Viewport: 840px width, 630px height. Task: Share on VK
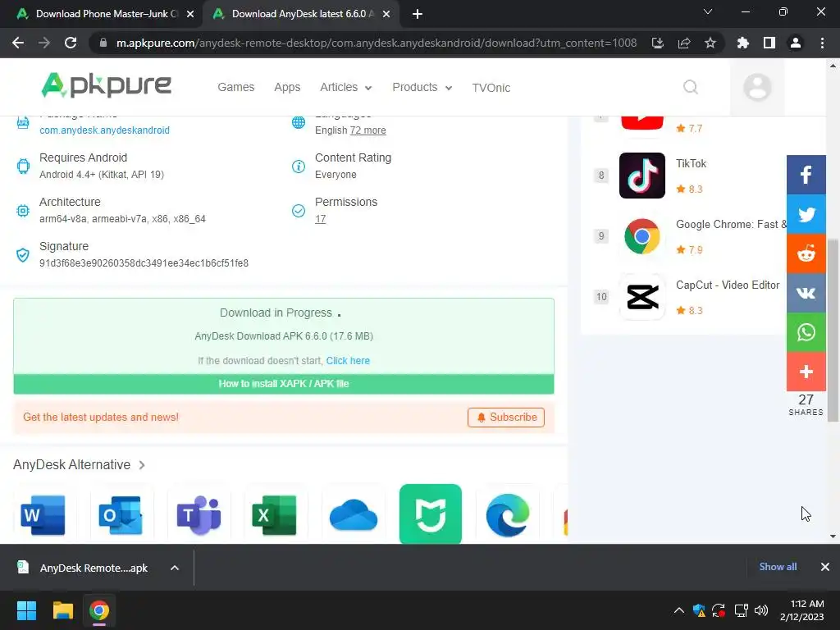[x=806, y=293]
